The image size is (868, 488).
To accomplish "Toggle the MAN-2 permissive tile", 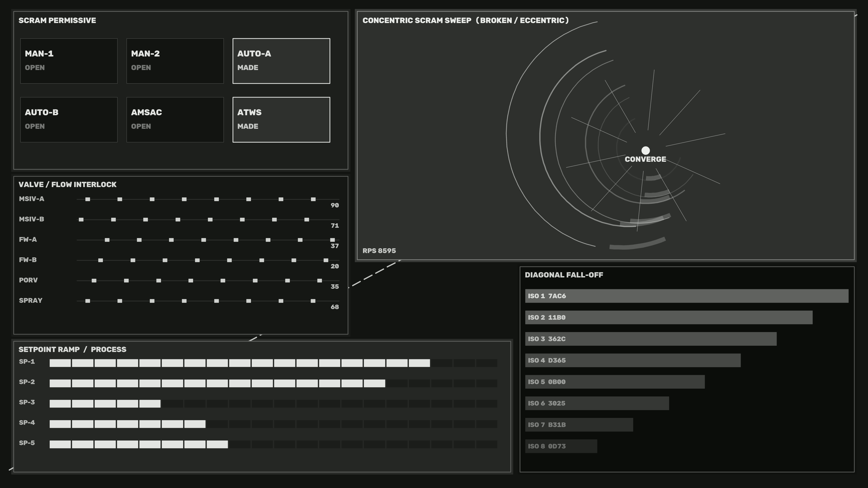I will tap(175, 61).
